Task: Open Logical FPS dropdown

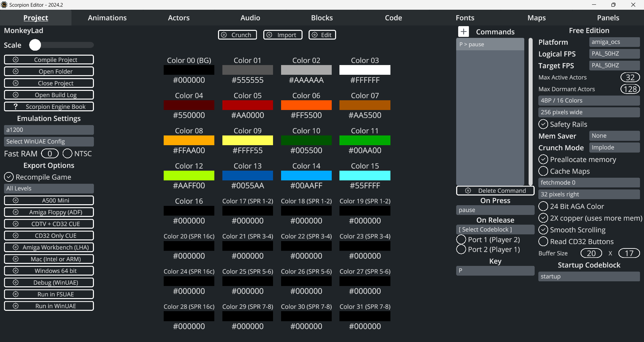Action: pyautogui.click(x=614, y=54)
